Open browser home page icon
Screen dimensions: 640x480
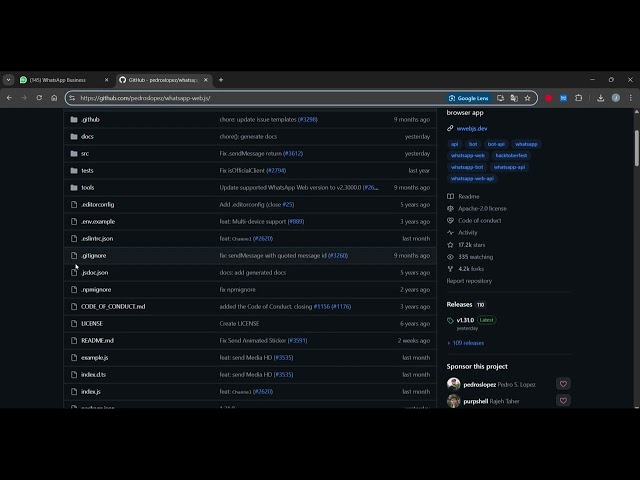[54, 98]
